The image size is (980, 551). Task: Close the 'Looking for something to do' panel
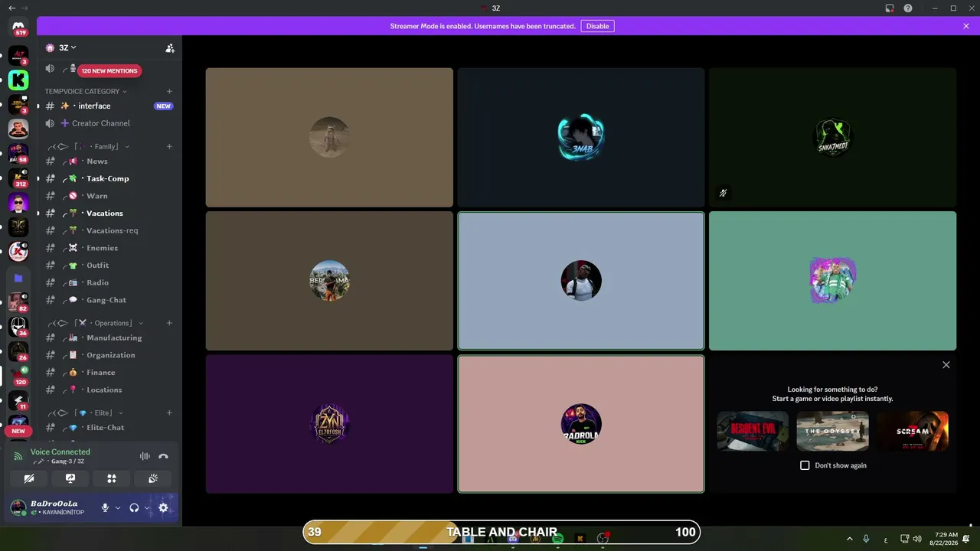coord(946,365)
